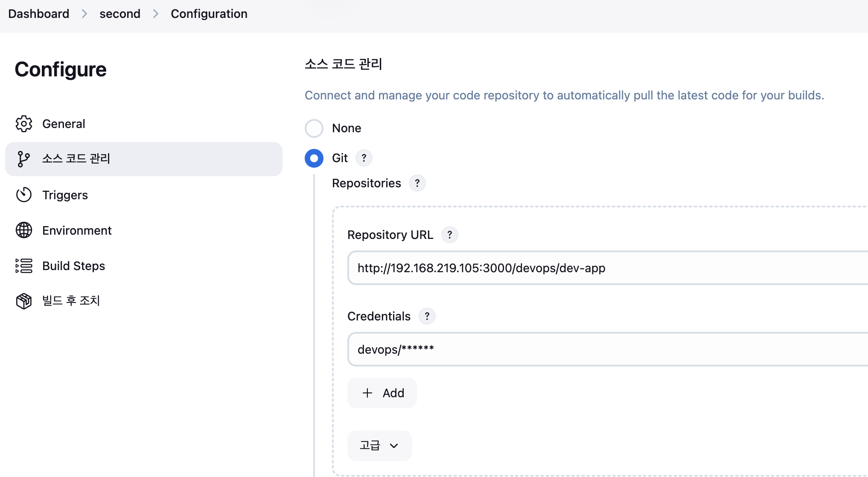
Task: Select the None radio button
Action: (314, 128)
